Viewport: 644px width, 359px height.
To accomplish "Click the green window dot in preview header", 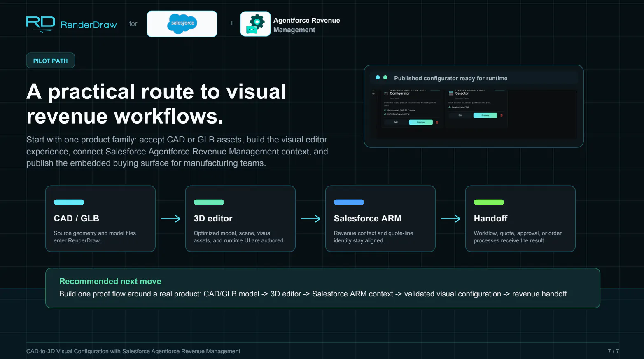I will pyautogui.click(x=385, y=77).
